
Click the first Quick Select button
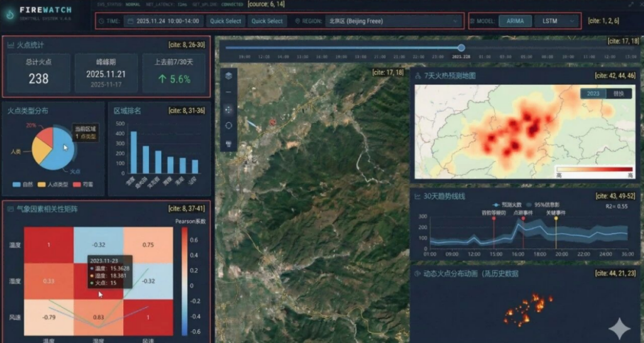tap(225, 21)
